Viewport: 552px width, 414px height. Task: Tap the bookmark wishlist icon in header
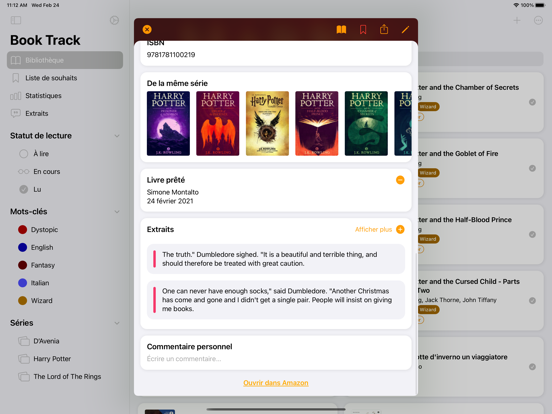tap(363, 30)
